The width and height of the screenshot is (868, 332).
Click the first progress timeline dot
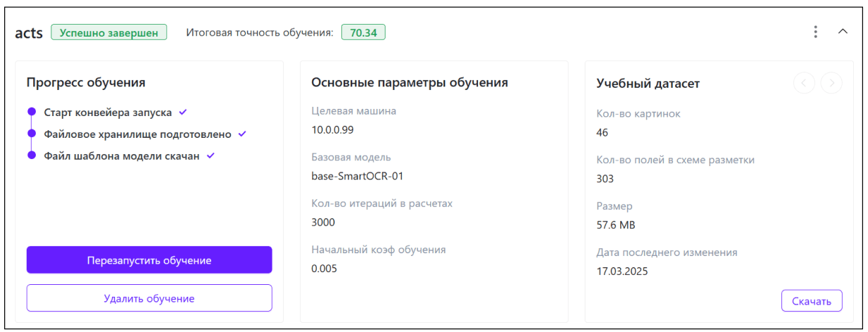[32, 112]
